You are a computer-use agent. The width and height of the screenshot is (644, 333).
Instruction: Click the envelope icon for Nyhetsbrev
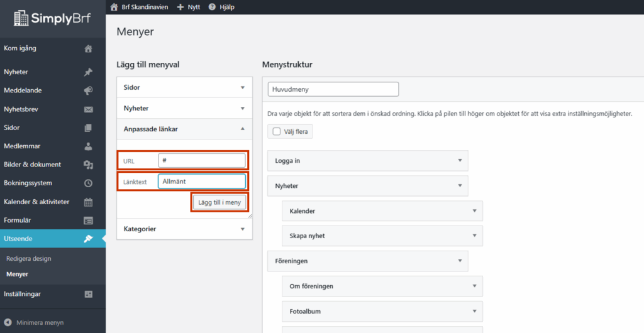coord(88,109)
